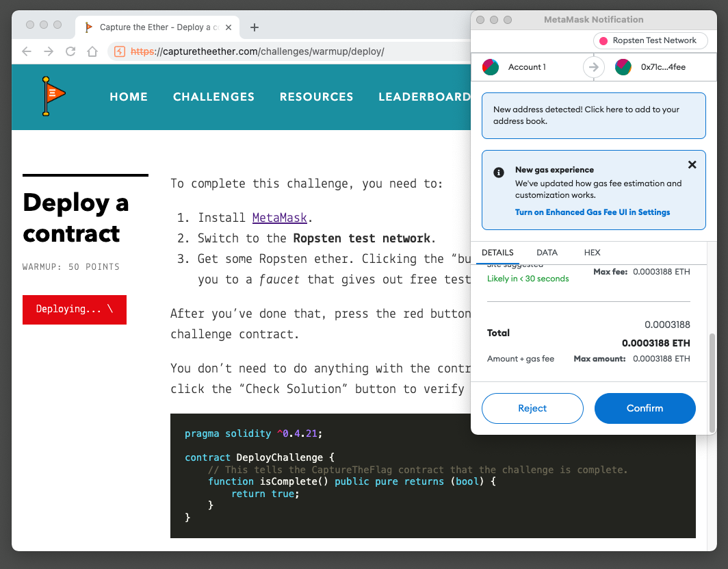Click Turn on Enhanced Gas Fee UI link
Image resolution: width=728 pixels, height=569 pixels.
[593, 212]
